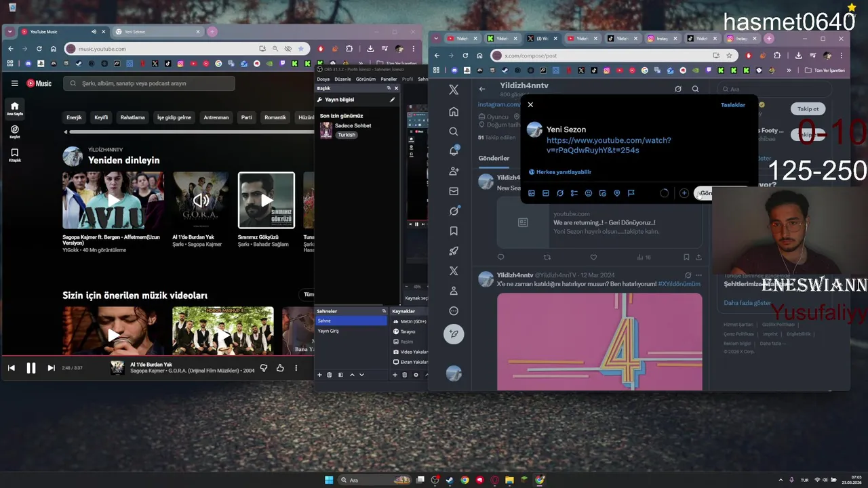Open File Explorer from the taskbar

pyautogui.click(x=509, y=480)
